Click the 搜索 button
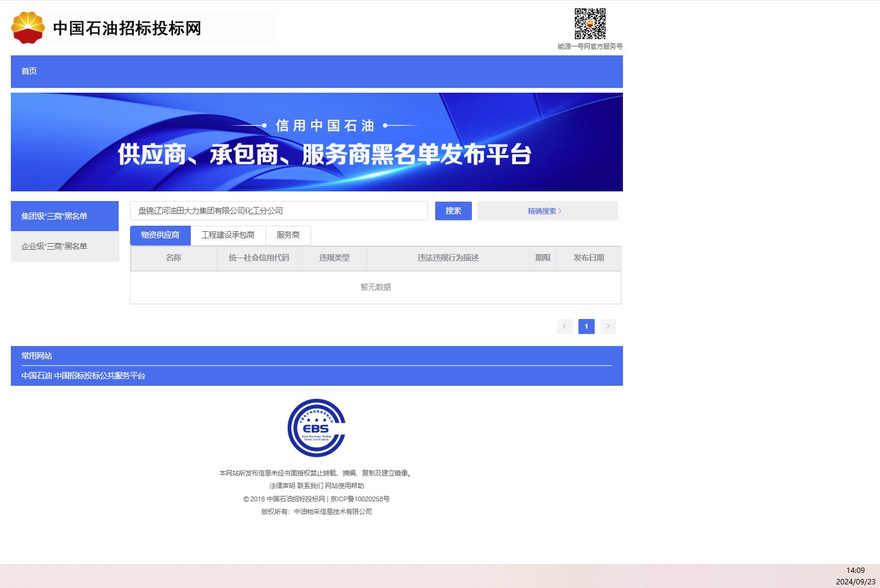 tap(453, 211)
